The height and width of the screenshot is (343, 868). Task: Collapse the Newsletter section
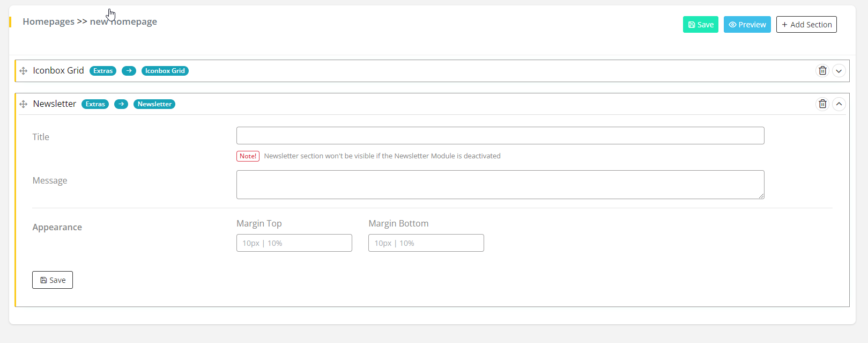point(839,104)
